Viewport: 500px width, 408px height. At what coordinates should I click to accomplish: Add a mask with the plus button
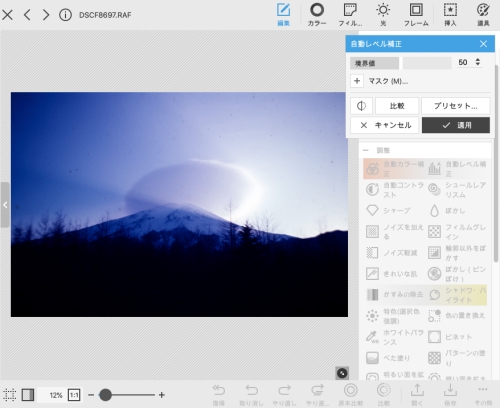[357, 81]
